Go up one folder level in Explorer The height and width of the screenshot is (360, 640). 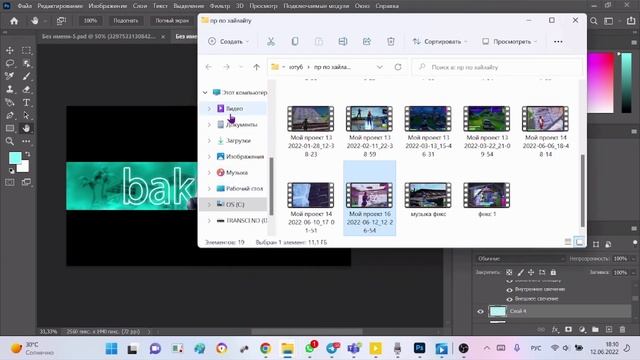[256, 67]
